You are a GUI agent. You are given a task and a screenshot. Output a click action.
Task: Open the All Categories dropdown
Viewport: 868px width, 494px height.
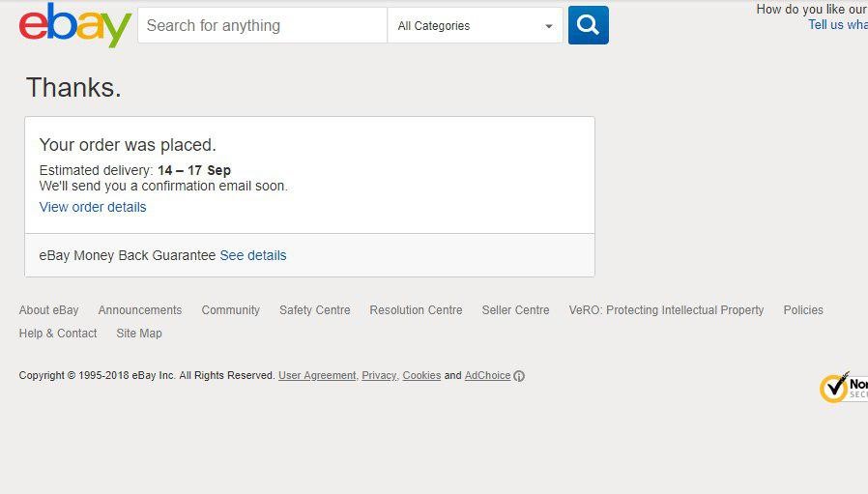[475, 26]
